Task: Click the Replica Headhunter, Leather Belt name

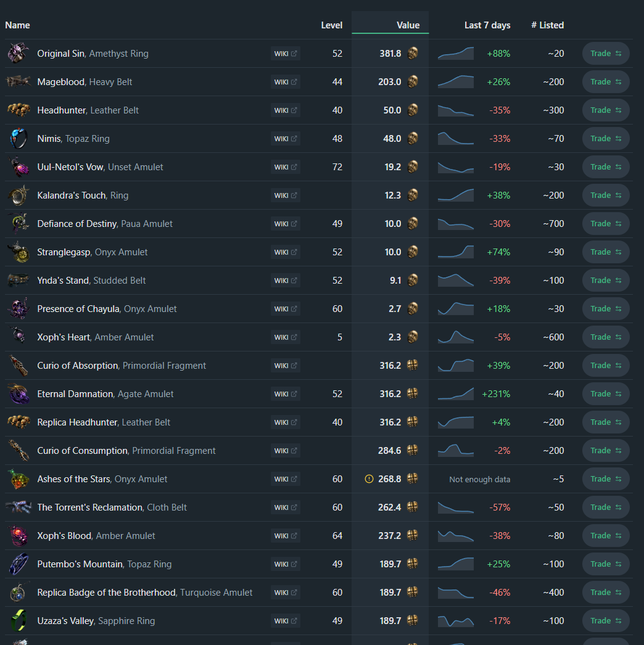Action: click(x=104, y=422)
